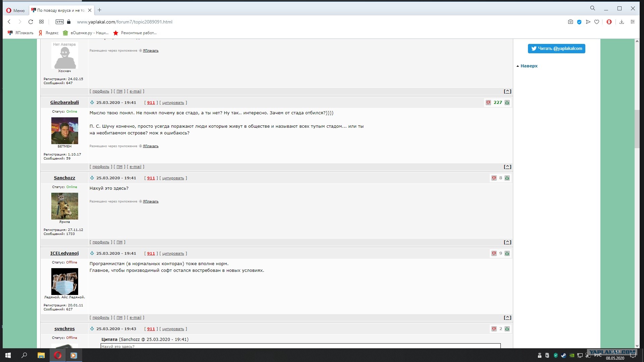
Task: Go forward to the next page
Action: coord(20,22)
